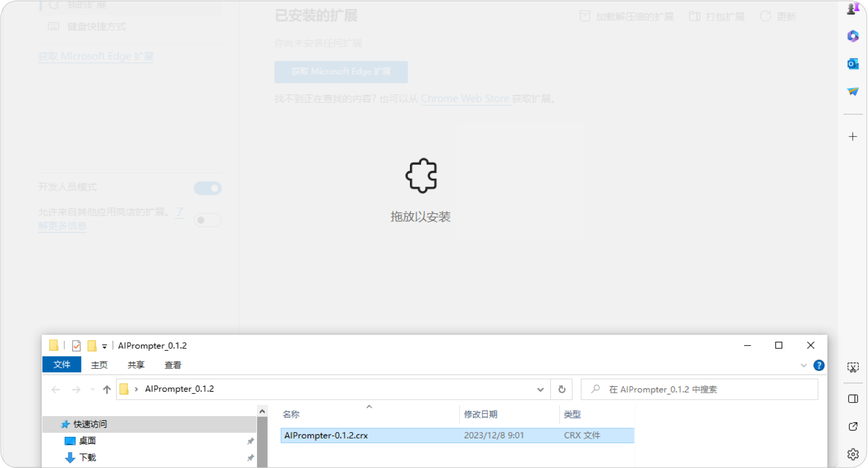
Task: Open the Microsoft 365 sidebar icon
Action: click(x=852, y=36)
